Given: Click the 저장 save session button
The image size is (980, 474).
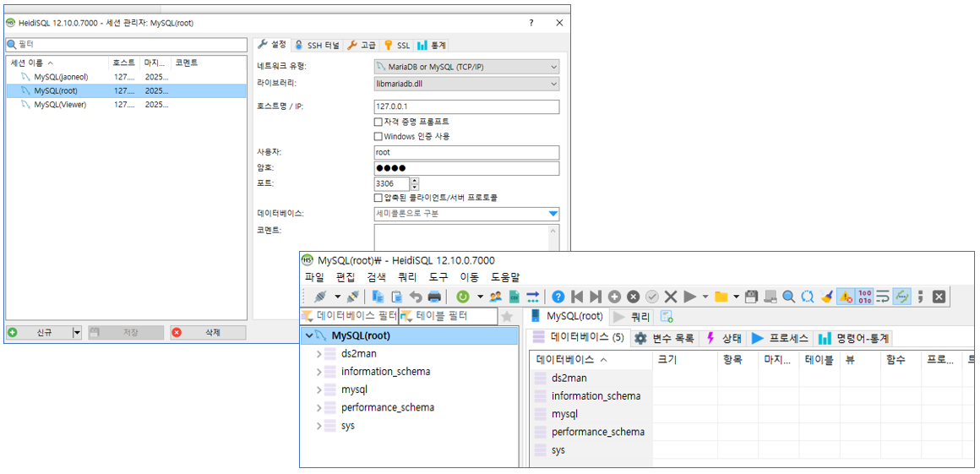Looking at the screenshot, I should click(126, 333).
